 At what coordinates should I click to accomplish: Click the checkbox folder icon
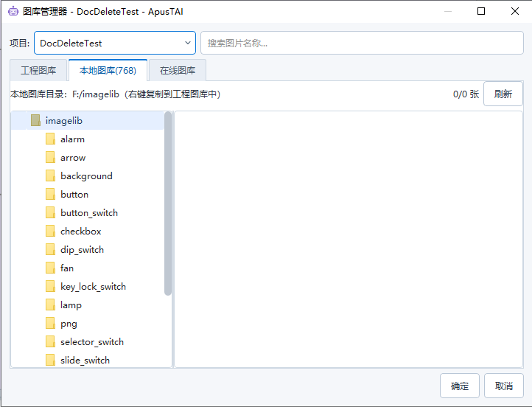51,232
